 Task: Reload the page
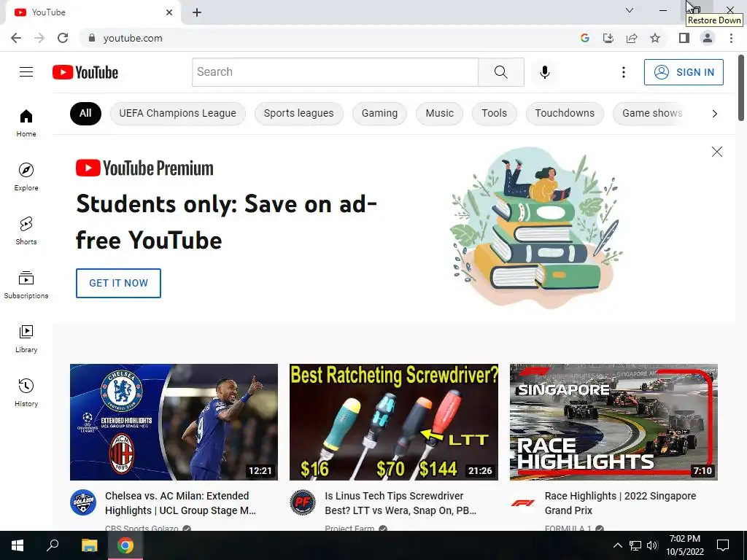[63, 38]
